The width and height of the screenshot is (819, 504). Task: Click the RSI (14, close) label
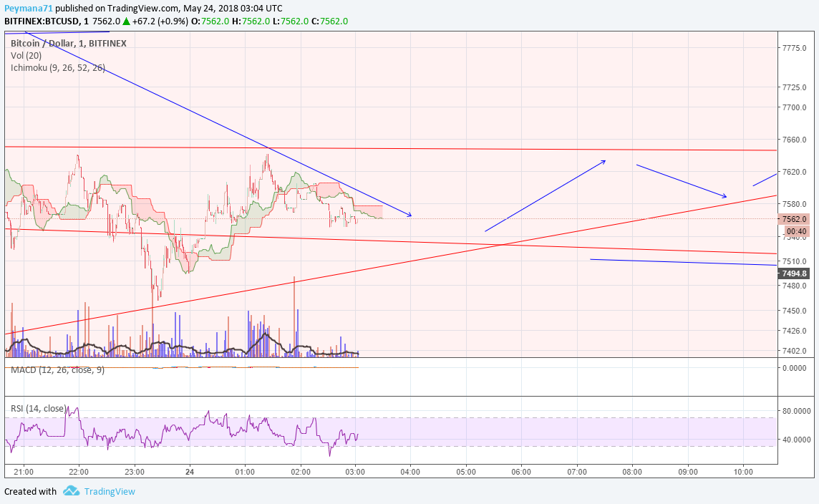(x=39, y=408)
